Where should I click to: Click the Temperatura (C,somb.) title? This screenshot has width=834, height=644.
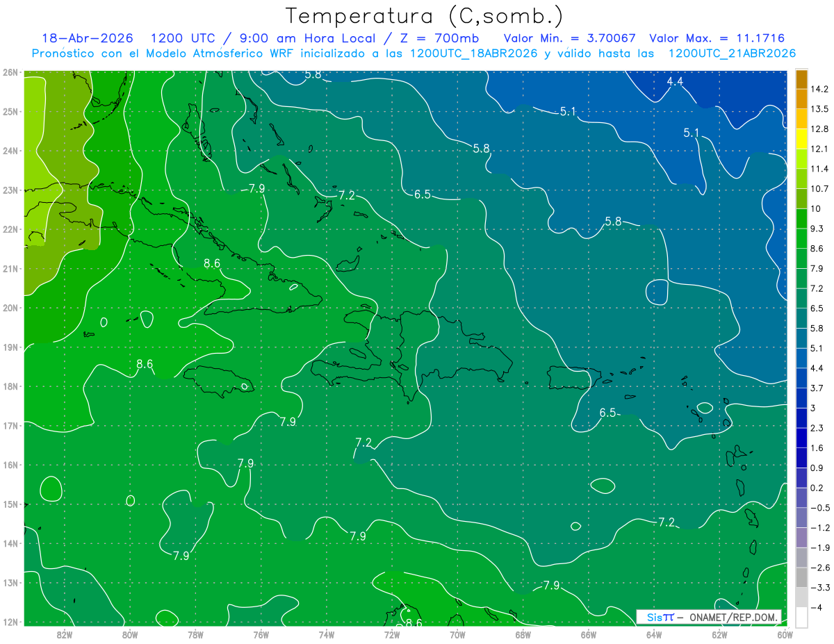pyautogui.click(x=425, y=15)
